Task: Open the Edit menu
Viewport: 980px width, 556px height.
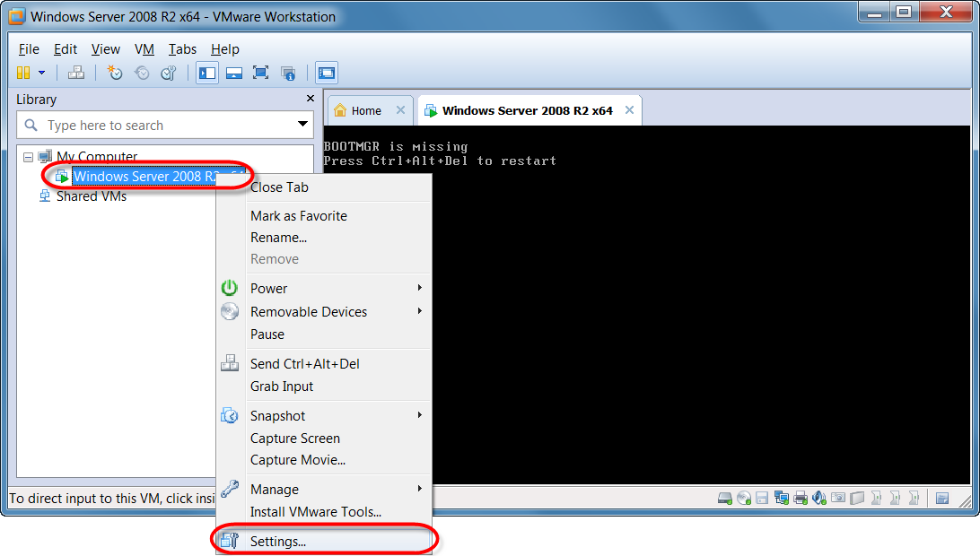Action: click(x=65, y=49)
